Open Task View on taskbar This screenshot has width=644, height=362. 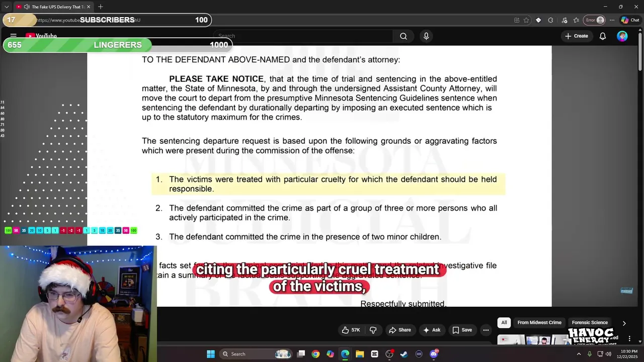(x=301, y=354)
